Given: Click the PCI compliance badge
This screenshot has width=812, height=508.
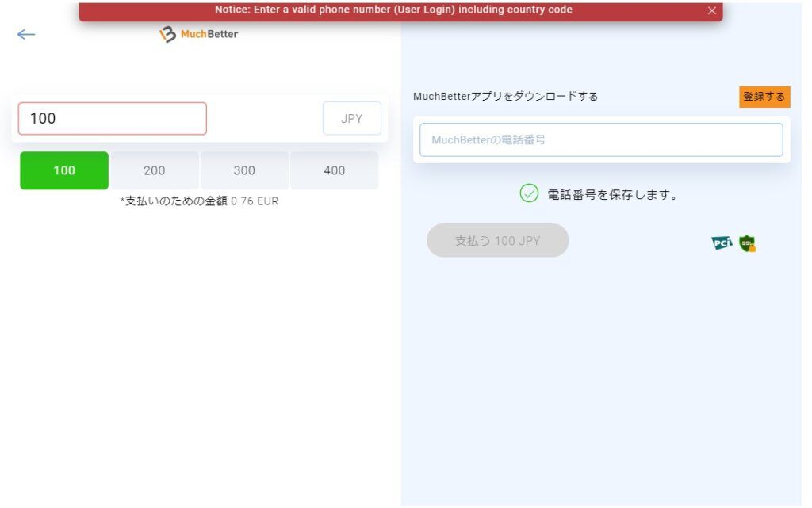Looking at the screenshot, I should pos(722,243).
